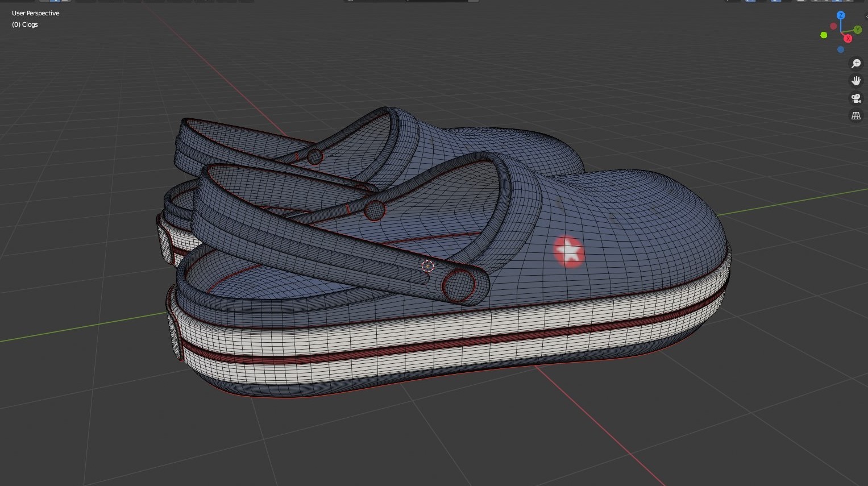Toggle camera view using the camera icon

857,98
